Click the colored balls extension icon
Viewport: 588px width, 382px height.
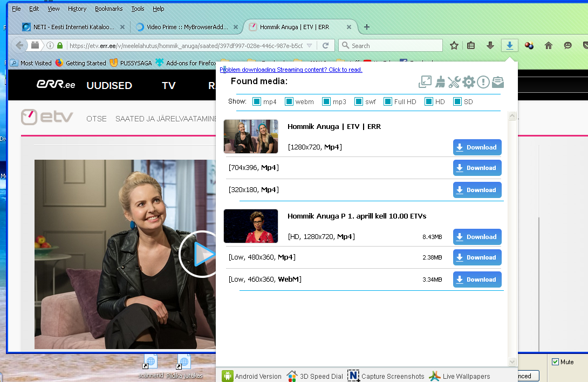point(529,46)
